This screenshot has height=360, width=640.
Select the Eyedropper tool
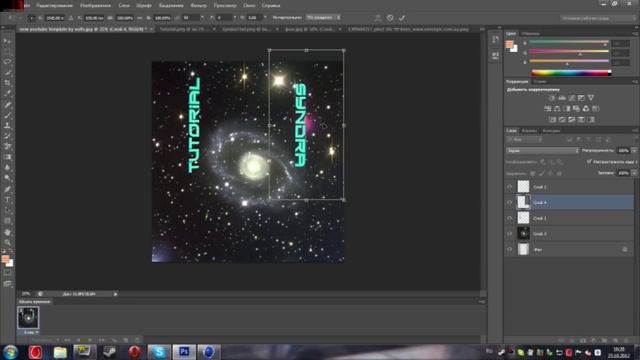tap(7, 93)
